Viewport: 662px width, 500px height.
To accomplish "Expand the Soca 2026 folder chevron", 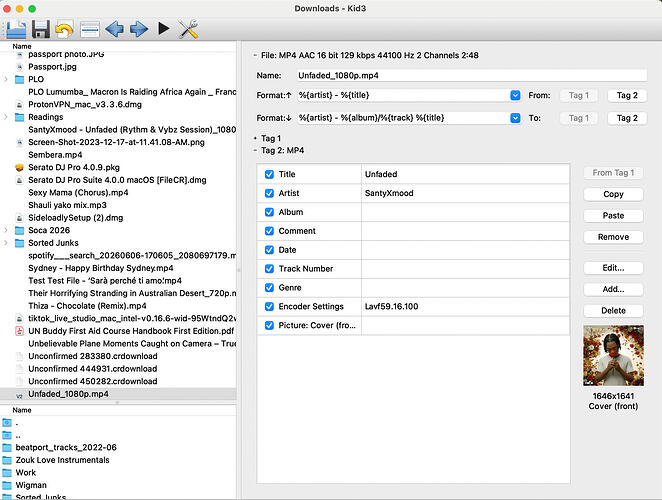I will pos(6,230).
